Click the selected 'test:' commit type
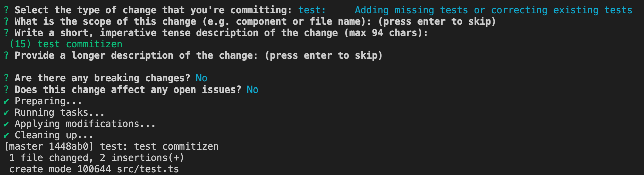Image resolution: width=644 pixels, height=175 pixels. (x=312, y=10)
